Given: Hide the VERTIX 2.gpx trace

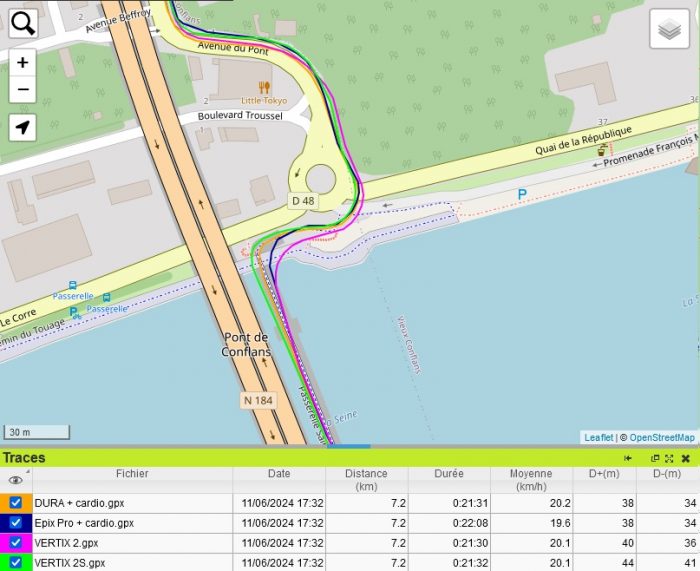Looking at the screenshot, I should coord(16,542).
